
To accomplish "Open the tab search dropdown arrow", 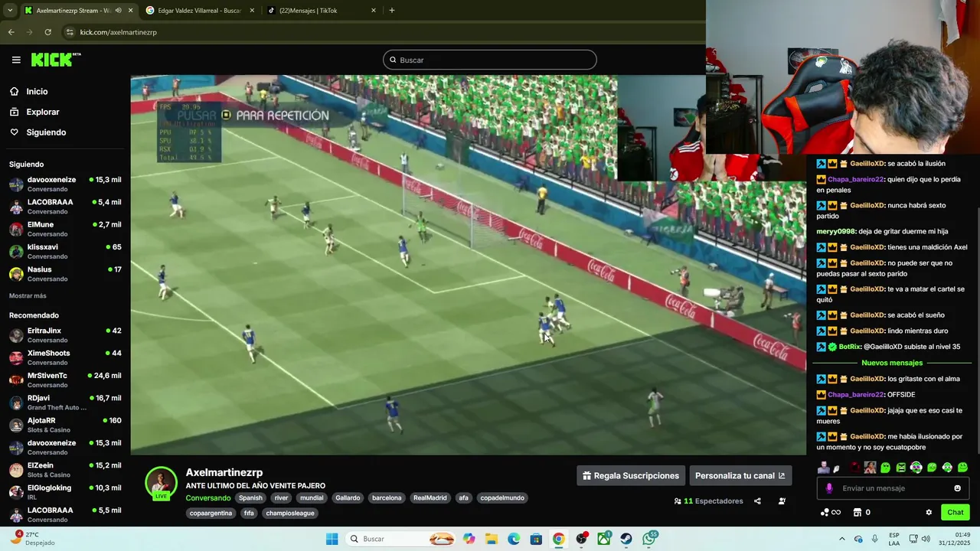I will pyautogui.click(x=9, y=11).
